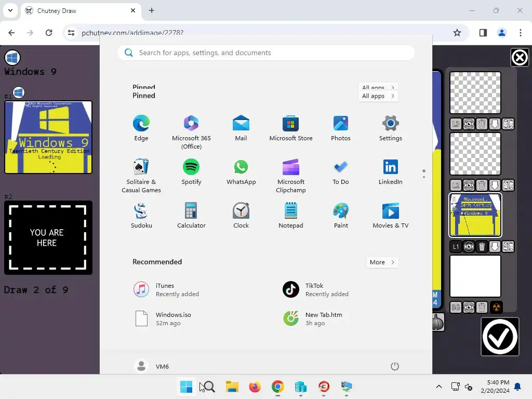Open Settings from pinned apps

pyautogui.click(x=391, y=128)
